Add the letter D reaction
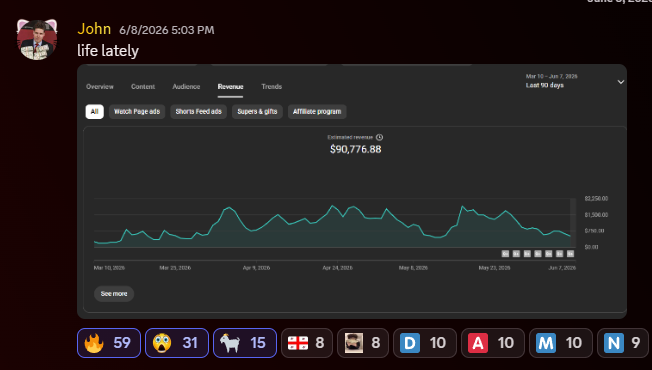The width and height of the screenshot is (652, 370). pyautogui.click(x=425, y=343)
